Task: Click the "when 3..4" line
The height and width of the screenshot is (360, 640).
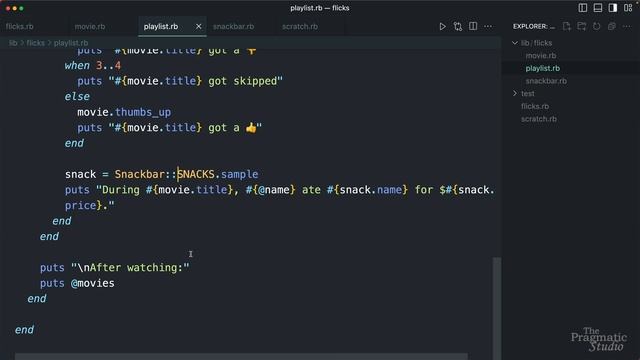Action: (x=93, y=65)
